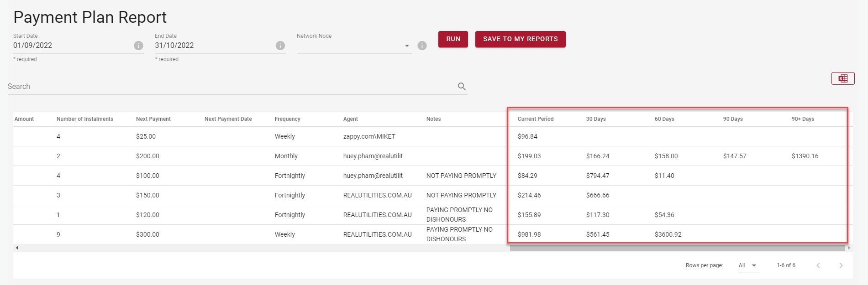Click the Excel export icon
The height and width of the screenshot is (285, 868).
coord(842,78)
